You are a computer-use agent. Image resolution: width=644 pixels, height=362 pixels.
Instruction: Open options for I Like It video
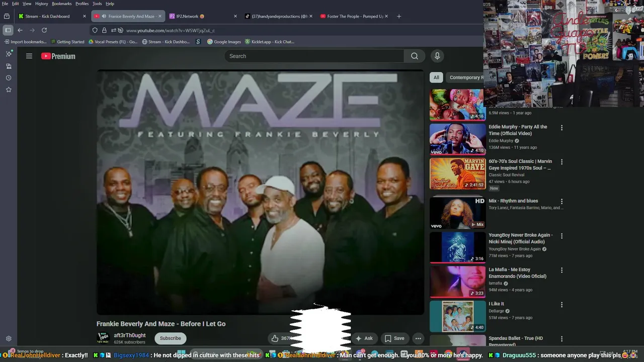[561, 305]
